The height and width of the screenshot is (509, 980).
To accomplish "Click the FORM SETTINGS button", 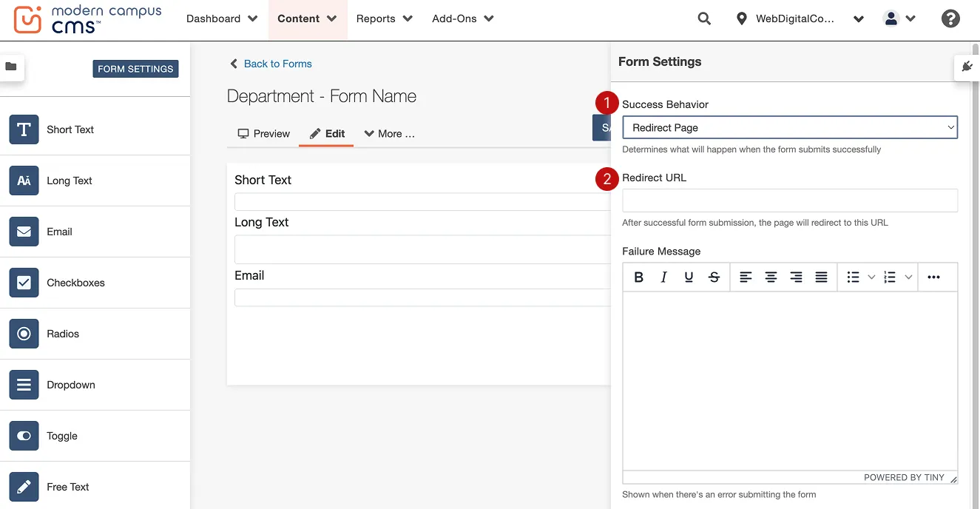I will 135,68.
